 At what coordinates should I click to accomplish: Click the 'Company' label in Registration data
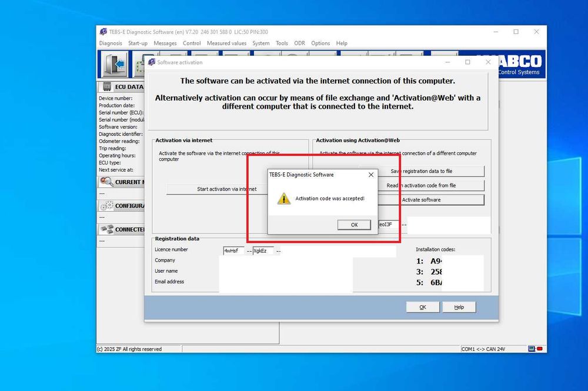click(x=165, y=260)
